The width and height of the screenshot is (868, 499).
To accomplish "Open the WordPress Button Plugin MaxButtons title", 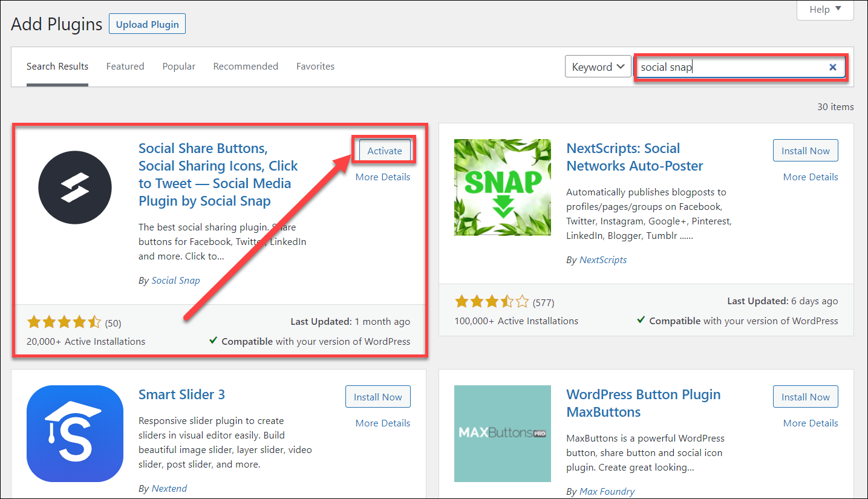I will click(643, 403).
